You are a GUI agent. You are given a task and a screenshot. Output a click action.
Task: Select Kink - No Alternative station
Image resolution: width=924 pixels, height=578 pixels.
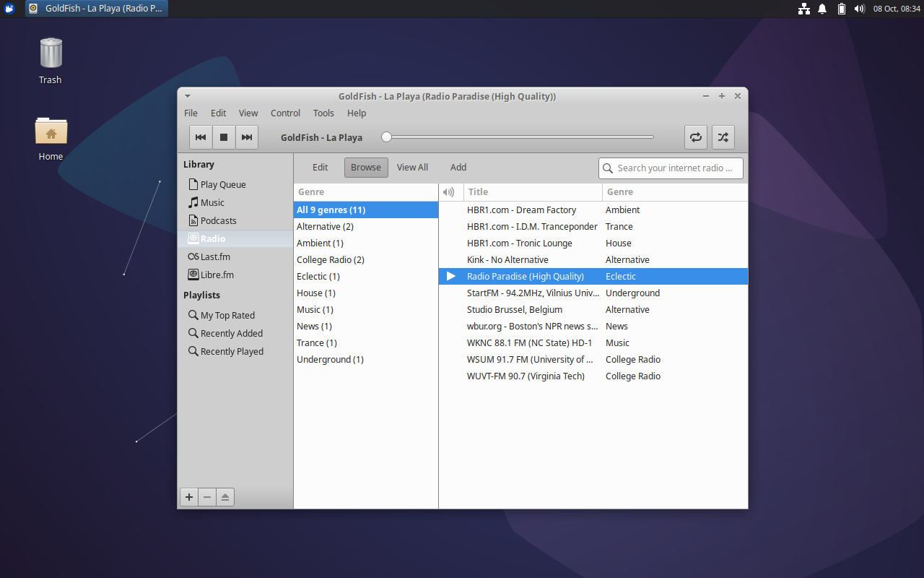(593, 259)
